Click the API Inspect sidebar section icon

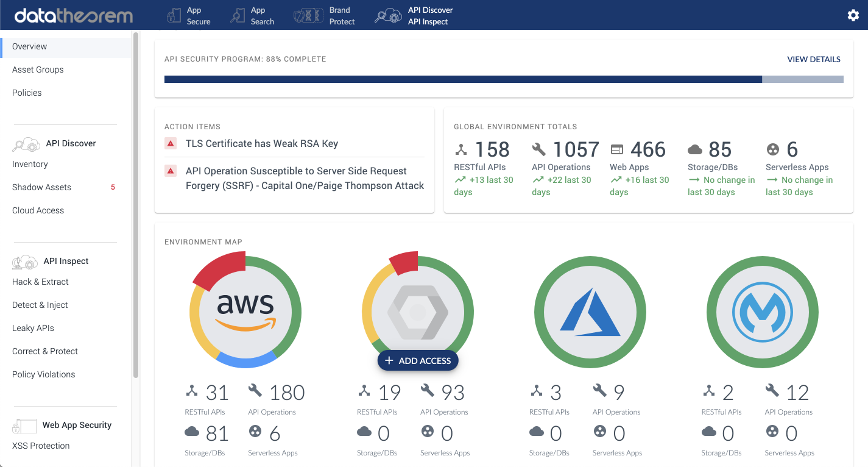coord(25,262)
